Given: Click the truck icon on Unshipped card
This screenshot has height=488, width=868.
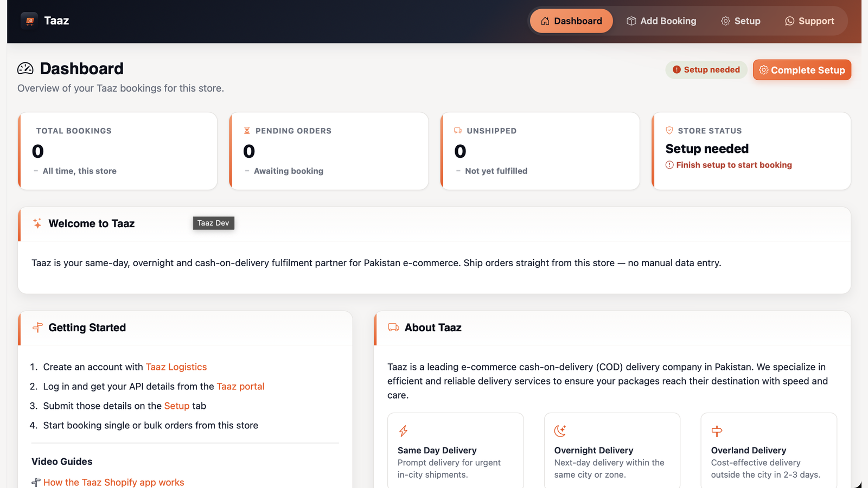Looking at the screenshot, I should (458, 131).
